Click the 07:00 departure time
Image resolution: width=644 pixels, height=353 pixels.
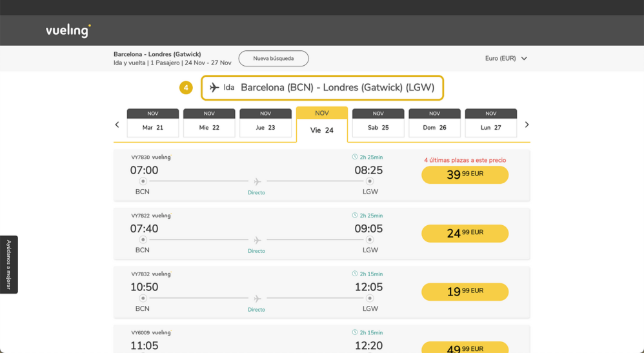tap(144, 170)
